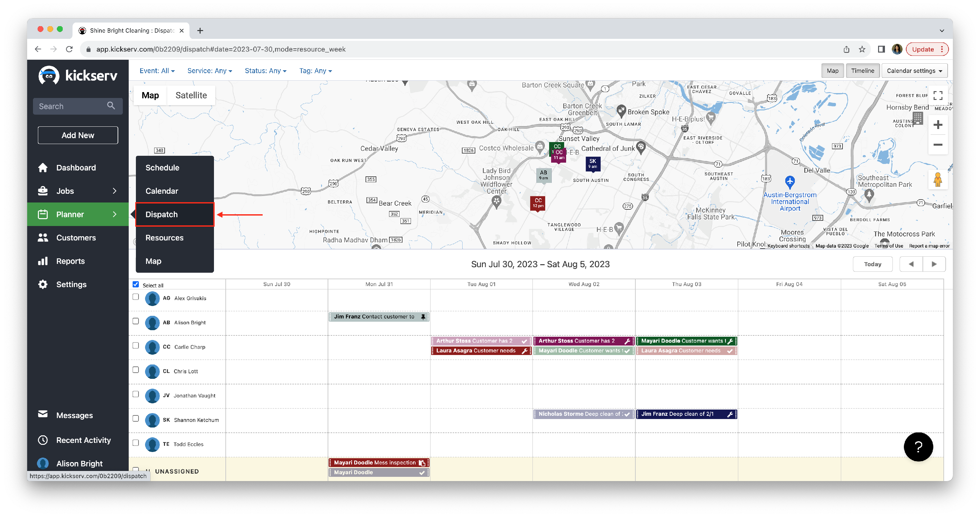Viewport: 980px width, 517px height.
Task: Click the Dashboard home icon in sidebar
Action: 42,168
